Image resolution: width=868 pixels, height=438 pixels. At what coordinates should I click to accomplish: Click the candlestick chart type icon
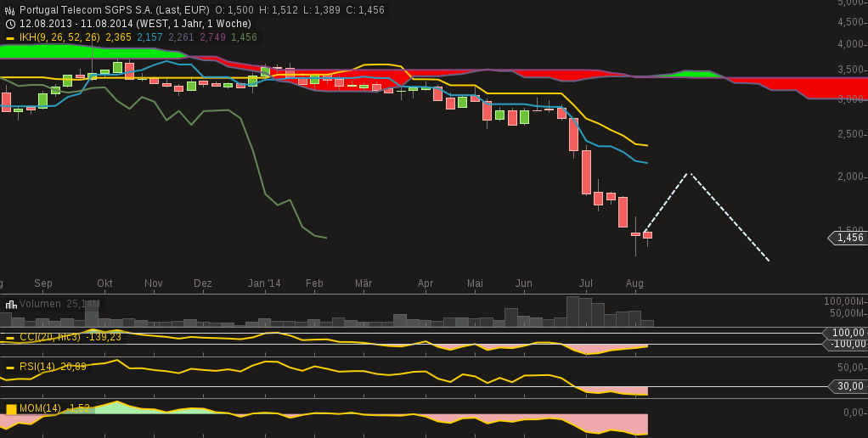point(10,10)
